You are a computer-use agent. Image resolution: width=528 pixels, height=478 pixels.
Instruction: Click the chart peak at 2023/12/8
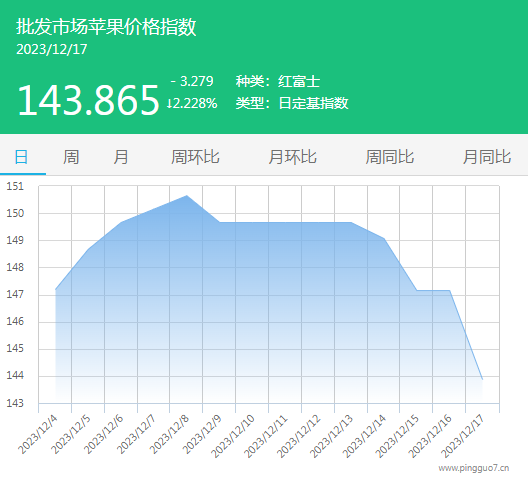tap(187, 195)
